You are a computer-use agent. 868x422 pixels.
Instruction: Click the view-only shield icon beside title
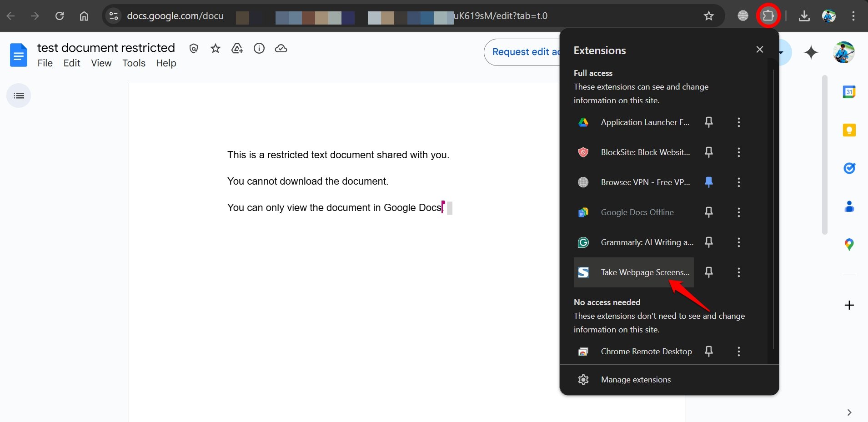(x=194, y=48)
